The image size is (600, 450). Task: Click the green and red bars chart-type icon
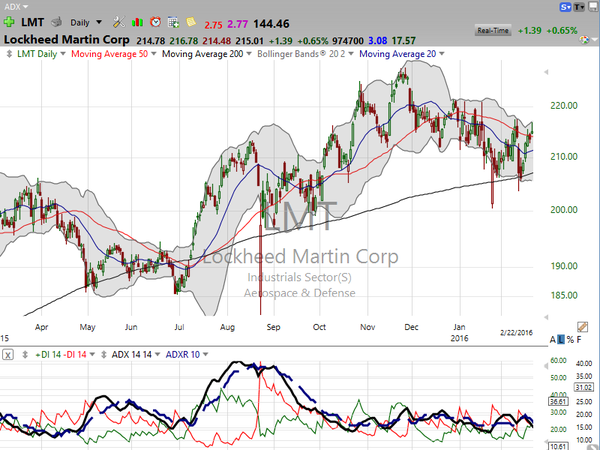tap(137, 23)
